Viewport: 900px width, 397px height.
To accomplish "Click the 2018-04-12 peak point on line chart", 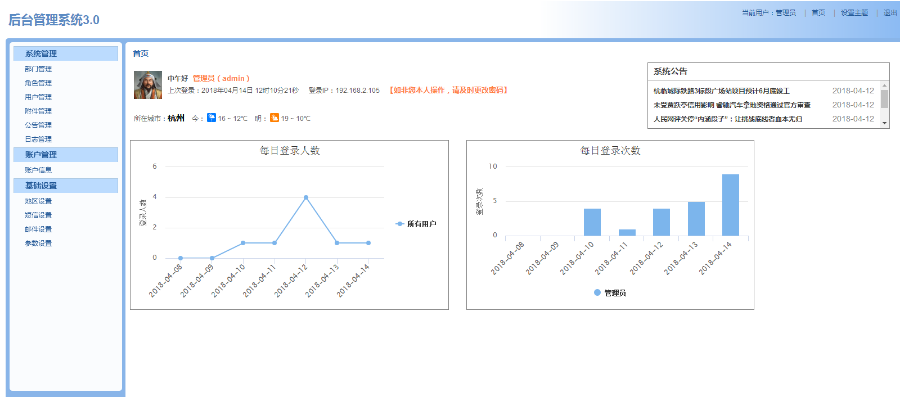I will point(306,197).
